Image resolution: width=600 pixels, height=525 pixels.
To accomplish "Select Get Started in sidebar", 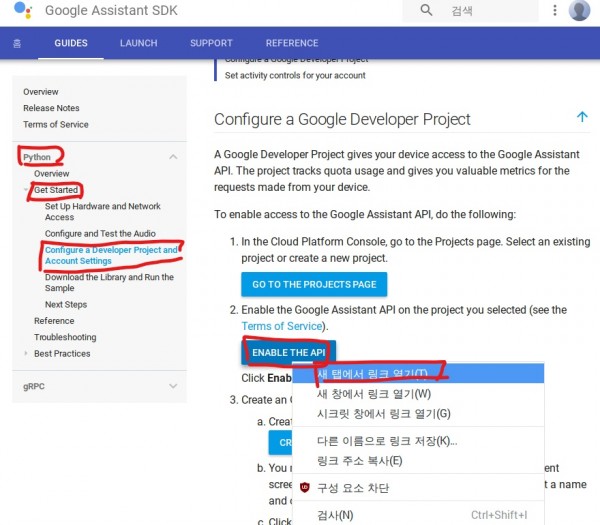I will [x=56, y=190].
